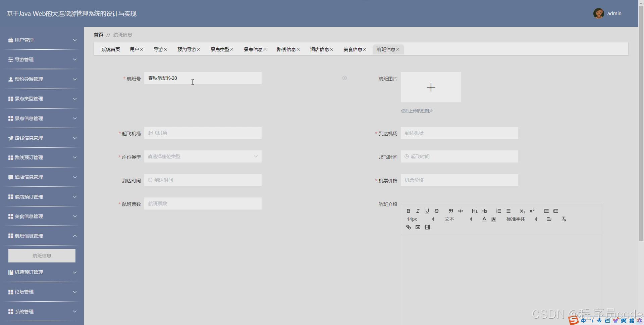Open text alignment options

549,219
